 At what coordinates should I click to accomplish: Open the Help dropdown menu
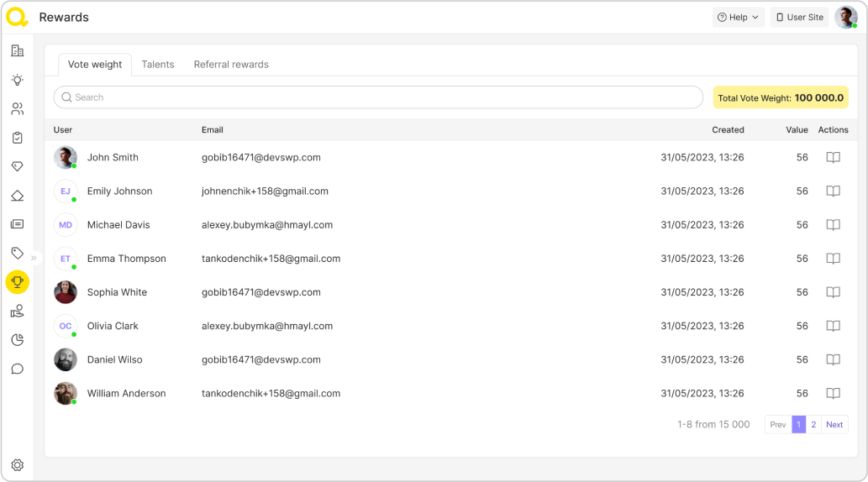tap(738, 18)
